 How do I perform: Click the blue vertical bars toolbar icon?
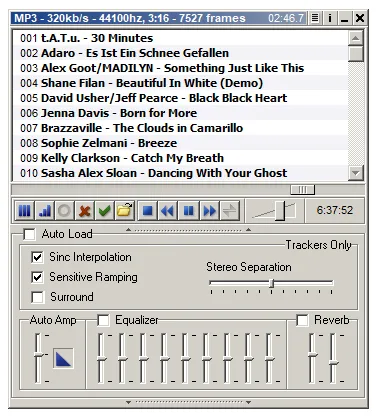[25, 211]
